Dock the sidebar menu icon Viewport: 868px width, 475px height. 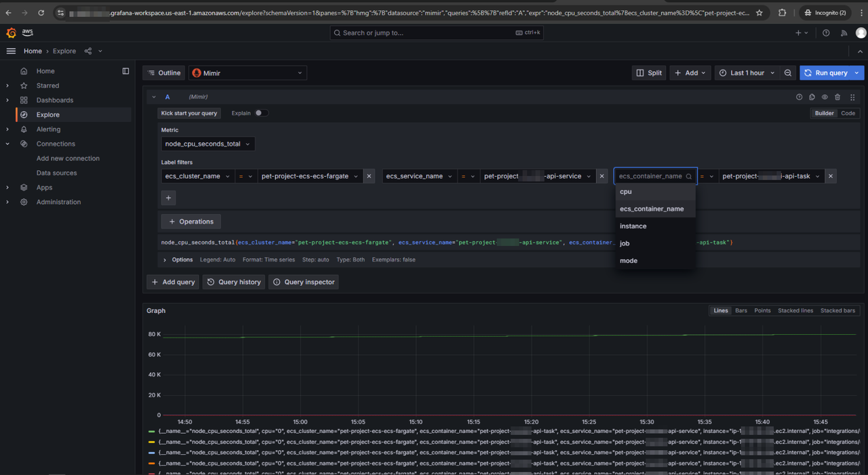[x=125, y=71]
